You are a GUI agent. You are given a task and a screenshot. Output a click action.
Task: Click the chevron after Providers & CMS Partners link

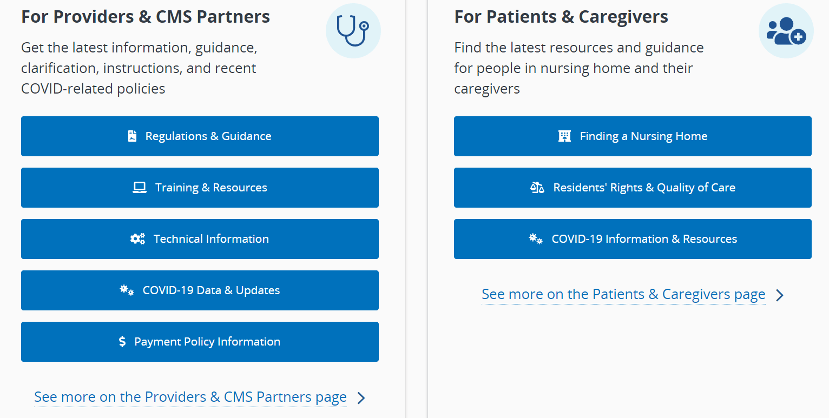tap(361, 398)
